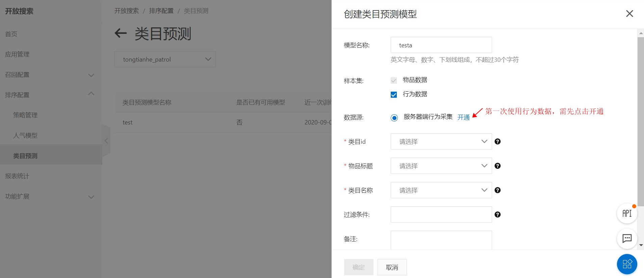Click the blue apps grid floating button
Screen dimensions: 644x278
627,264
